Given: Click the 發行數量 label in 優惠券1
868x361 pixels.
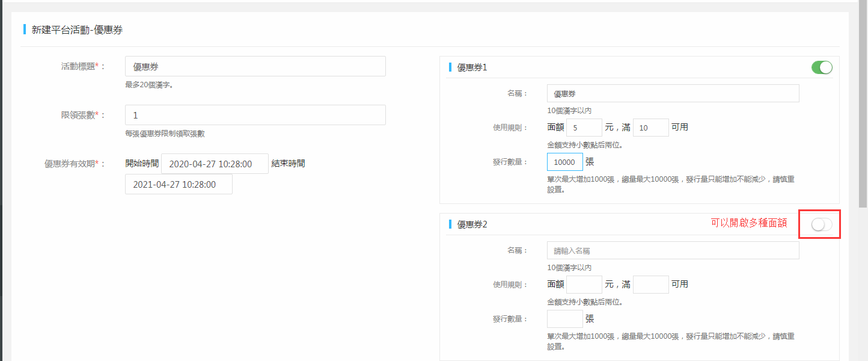Looking at the screenshot, I should pyautogui.click(x=510, y=162).
